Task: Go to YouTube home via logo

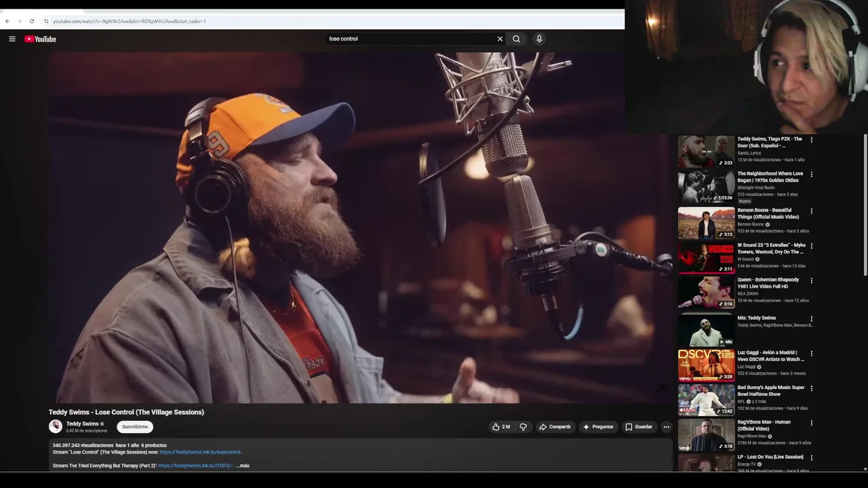Action: (x=40, y=39)
